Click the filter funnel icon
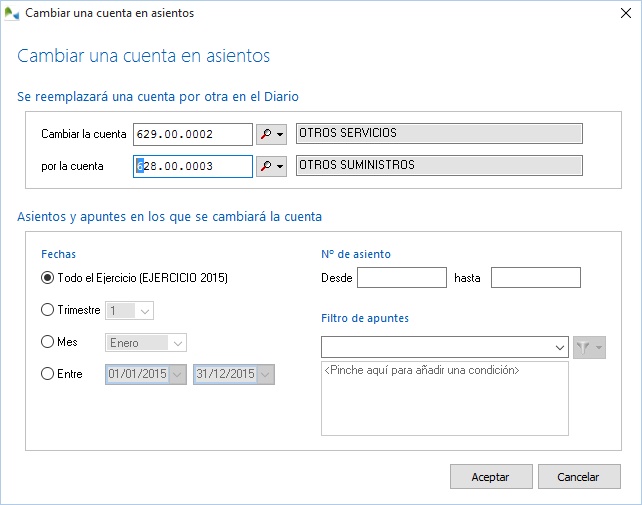This screenshot has height=505, width=642. coord(586,347)
